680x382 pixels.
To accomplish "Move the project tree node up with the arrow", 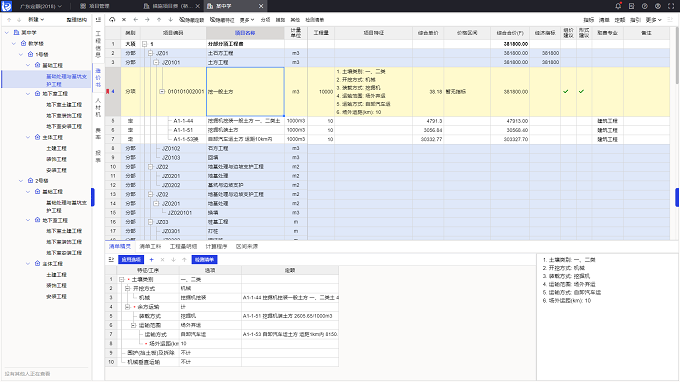I will pyautogui.click(x=9, y=20).
